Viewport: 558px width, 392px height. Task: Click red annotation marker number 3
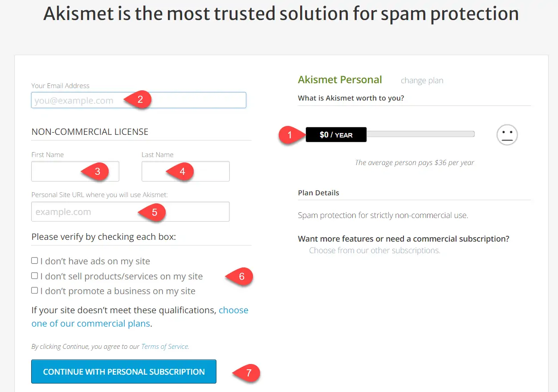coord(97,171)
